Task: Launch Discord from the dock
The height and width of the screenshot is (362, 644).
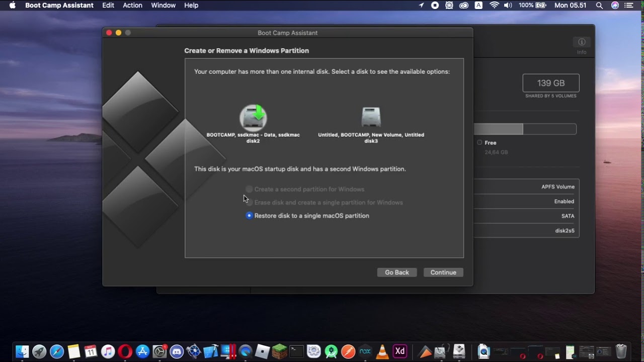Action: click(x=177, y=351)
